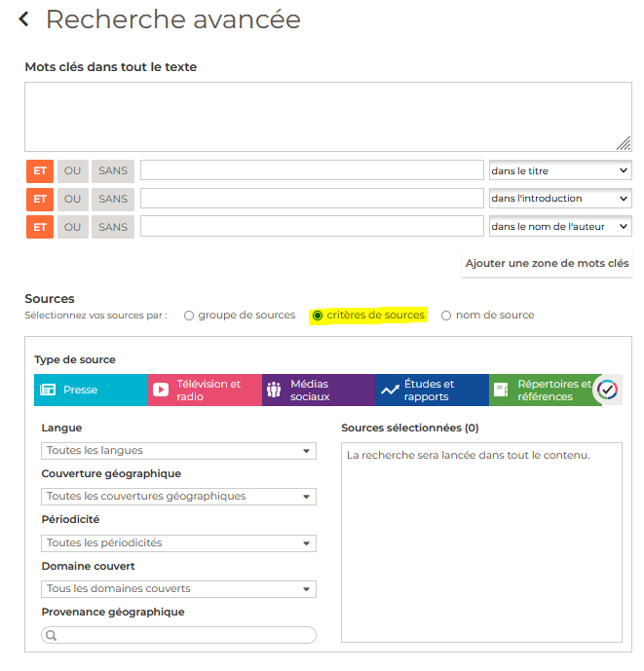Click 'Ajouter une zone de mots clés'
This screenshot has width=644, height=671.
547,263
